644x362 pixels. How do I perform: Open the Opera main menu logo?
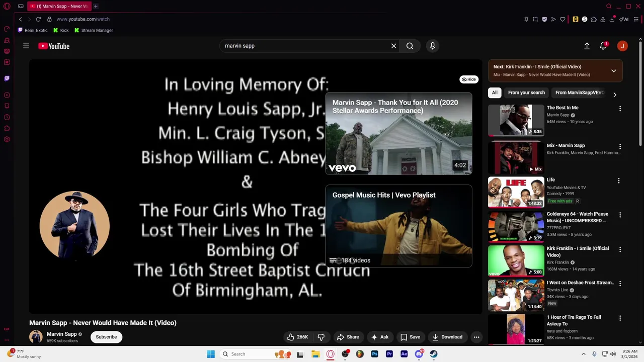tap(7, 6)
